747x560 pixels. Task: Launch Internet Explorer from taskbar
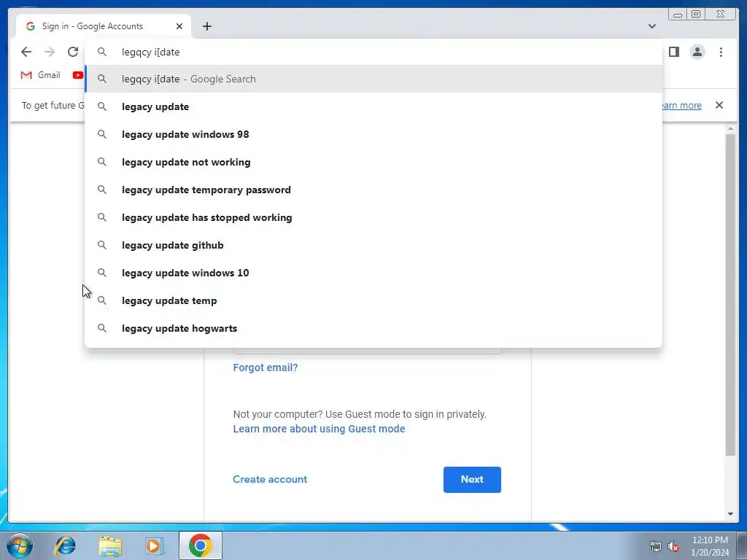(65, 545)
